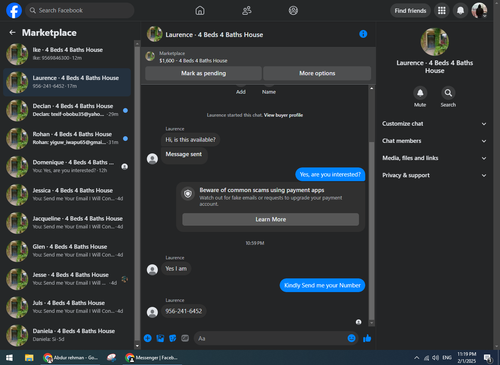Open Windows notification center icon
Image resolution: width=500 pixels, height=365 pixels.
tap(488, 358)
